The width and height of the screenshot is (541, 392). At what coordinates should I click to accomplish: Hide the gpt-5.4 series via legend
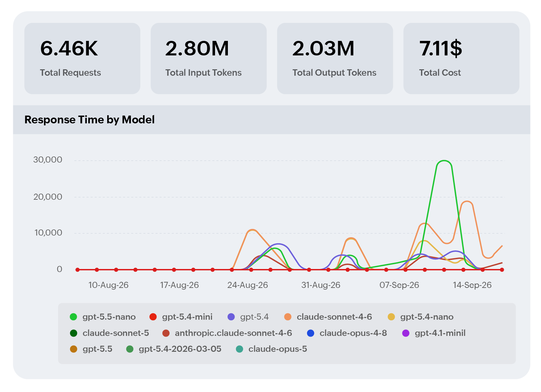248,317
